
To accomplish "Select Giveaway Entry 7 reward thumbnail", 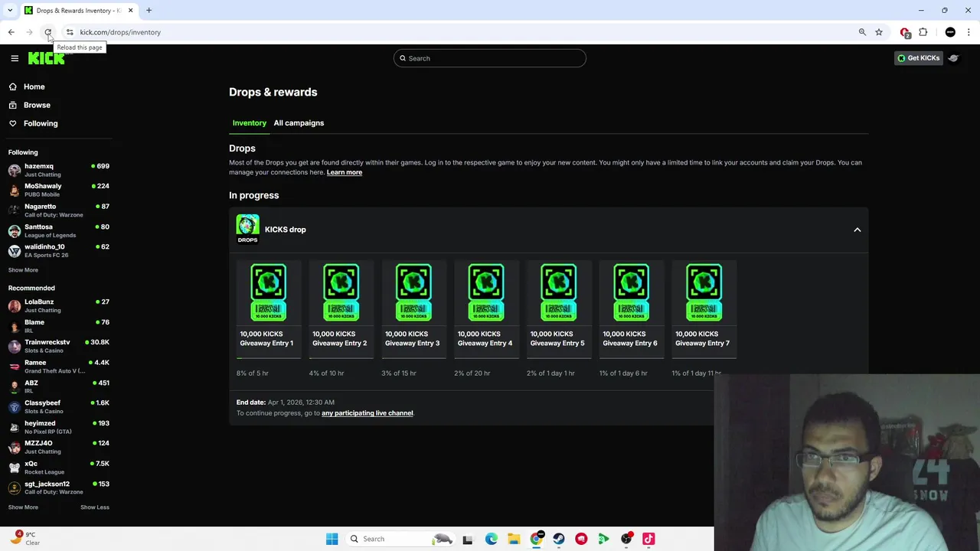I will (704, 292).
